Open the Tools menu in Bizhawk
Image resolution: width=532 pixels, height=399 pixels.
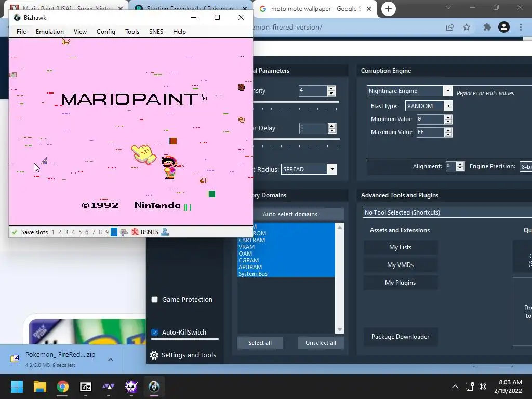pyautogui.click(x=132, y=32)
